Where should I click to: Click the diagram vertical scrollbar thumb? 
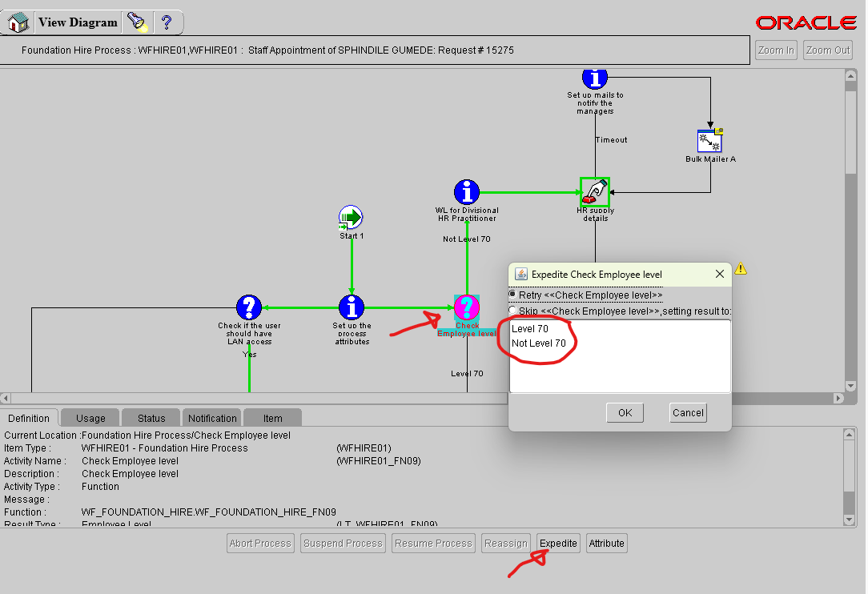pyautogui.click(x=851, y=133)
